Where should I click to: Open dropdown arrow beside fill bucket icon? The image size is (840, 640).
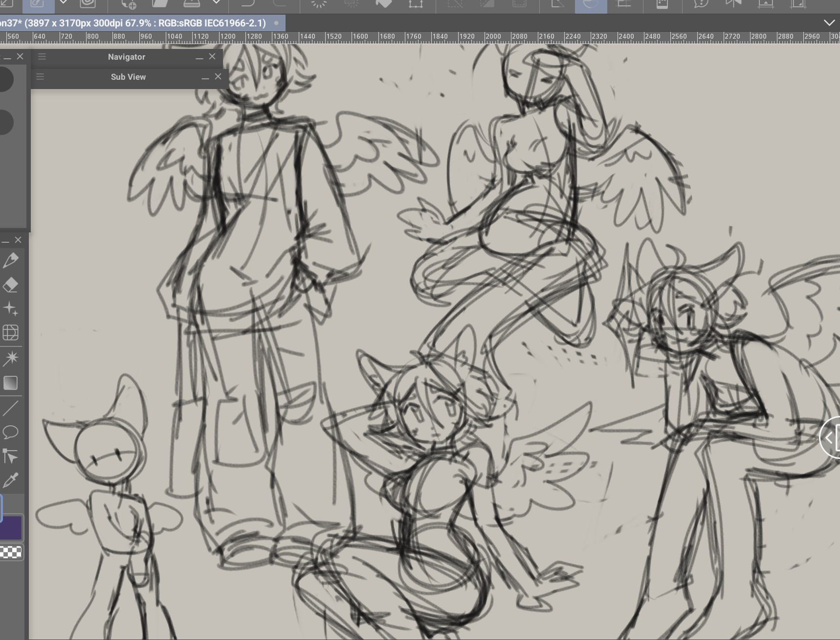(217, 3)
